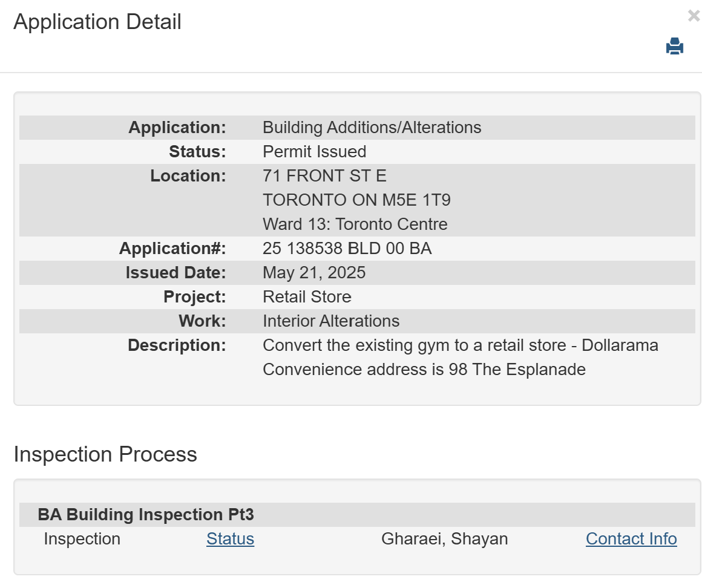Close the Application Detail dialog
702x588 pixels.
[x=694, y=16]
